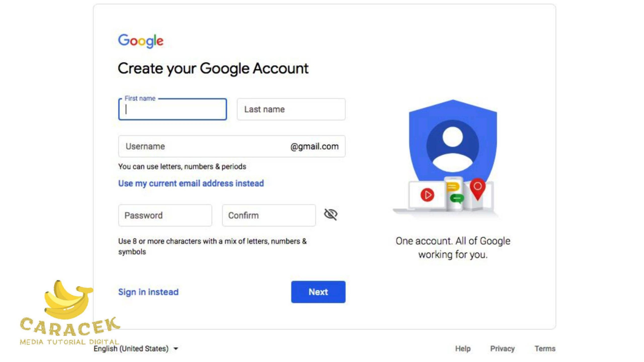The height and width of the screenshot is (362, 644).
Task: Click the Last name input field
Action: 291,109
